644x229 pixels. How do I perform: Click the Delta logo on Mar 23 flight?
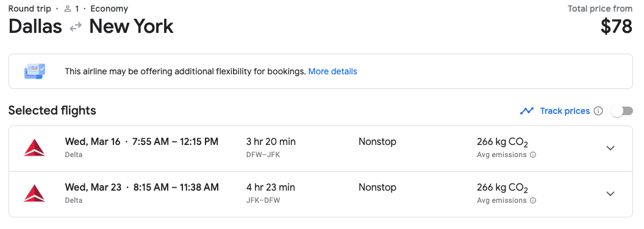click(35, 194)
